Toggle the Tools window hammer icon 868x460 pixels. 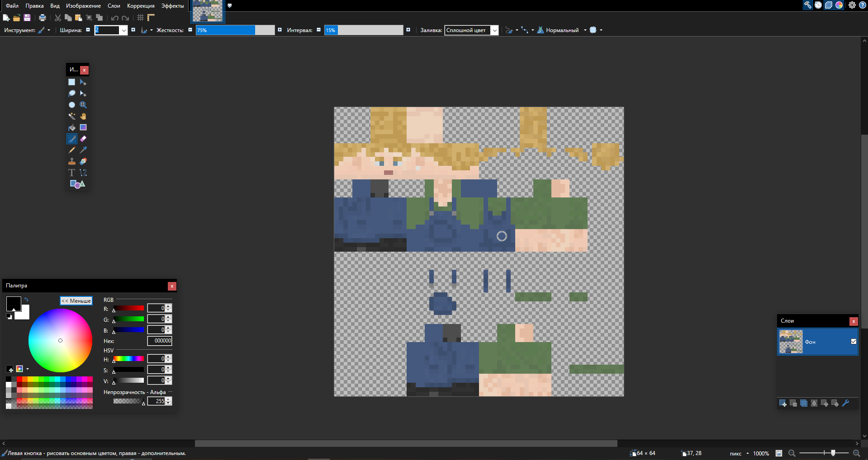807,5
